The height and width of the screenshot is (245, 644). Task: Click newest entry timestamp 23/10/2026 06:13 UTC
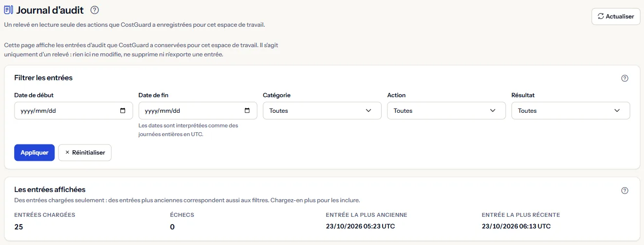pyautogui.click(x=516, y=226)
